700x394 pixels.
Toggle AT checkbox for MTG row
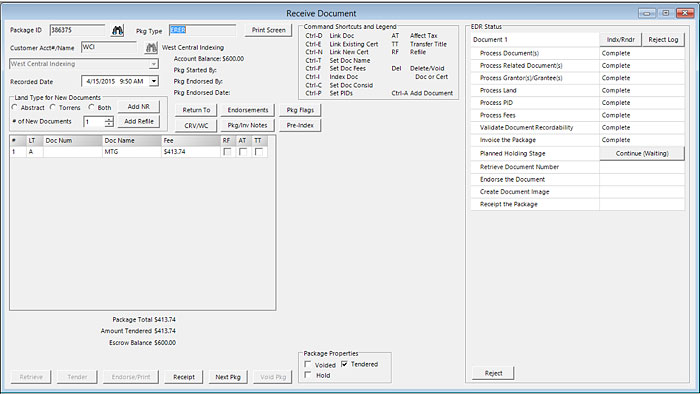pos(243,152)
